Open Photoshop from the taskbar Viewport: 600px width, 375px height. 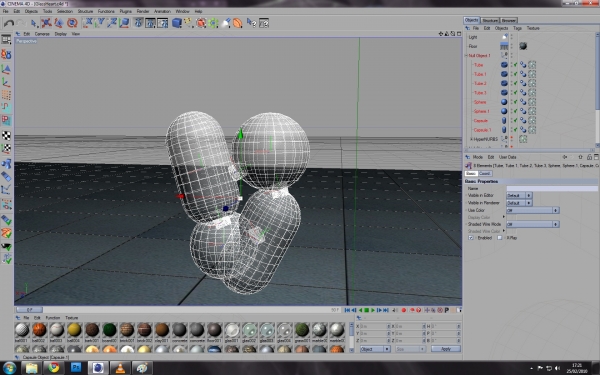pyautogui.click(x=76, y=368)
